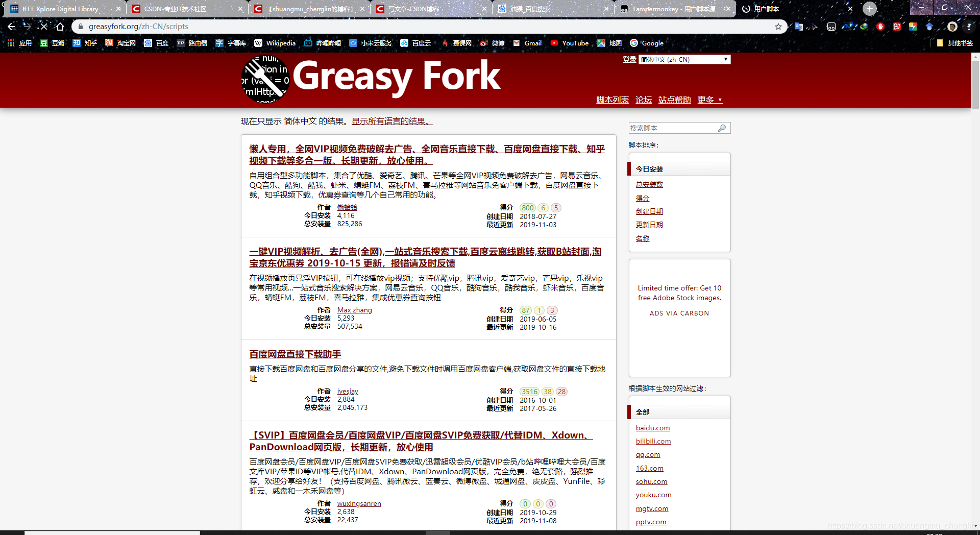Screen dimensions: 980x535
Task: Filter scripts by youku.com
Action: pos(653,495)
